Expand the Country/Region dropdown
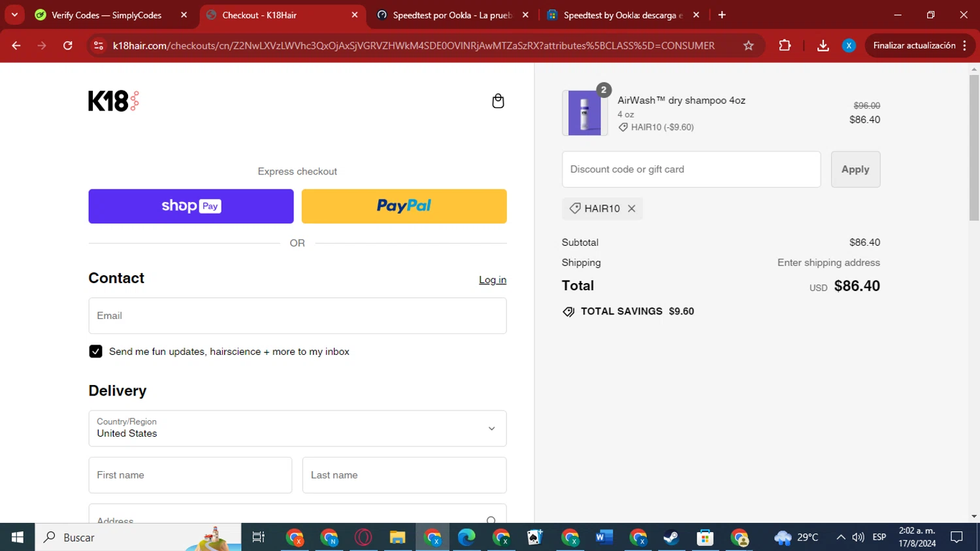 tap(297, 429)
